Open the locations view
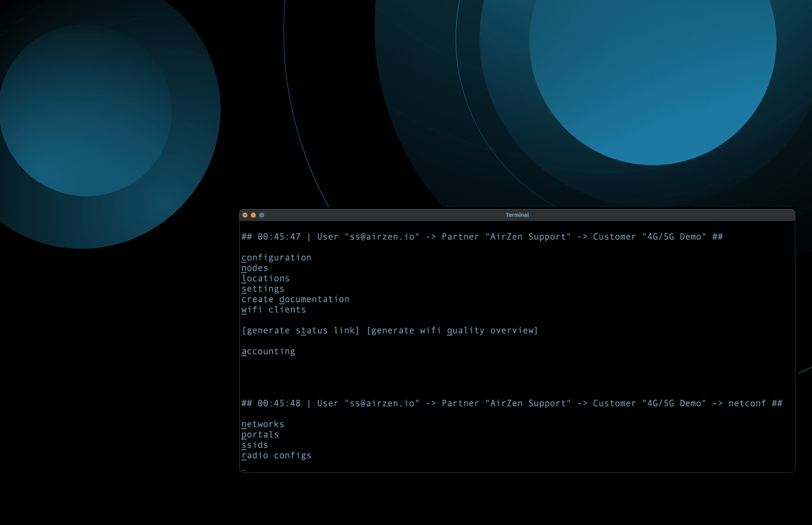 [x=265, y=278]
